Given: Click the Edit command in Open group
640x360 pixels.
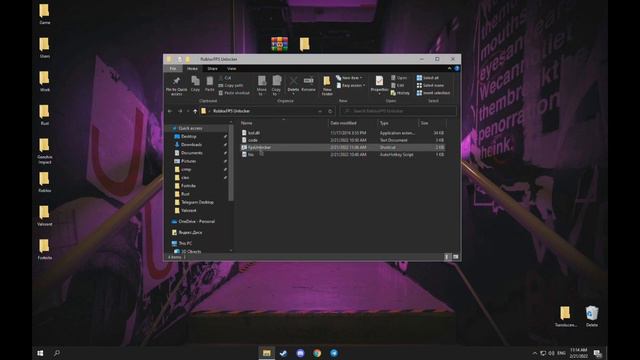Looking at the screenshot, I should tap(397, 85).
